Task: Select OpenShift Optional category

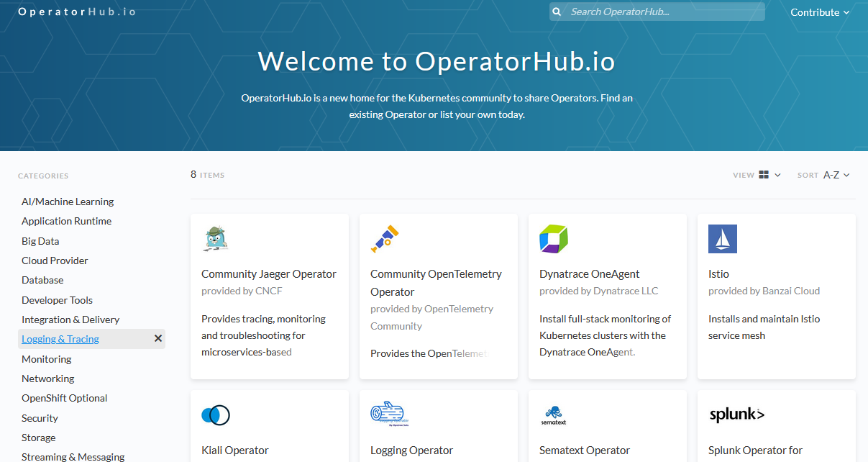Action: pos(64,398)
